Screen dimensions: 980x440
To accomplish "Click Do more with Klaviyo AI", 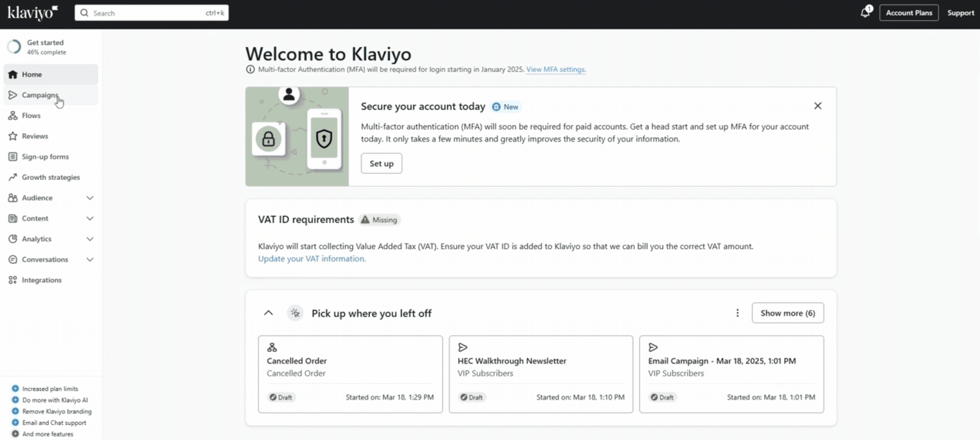I will click(x=55, y=400).
